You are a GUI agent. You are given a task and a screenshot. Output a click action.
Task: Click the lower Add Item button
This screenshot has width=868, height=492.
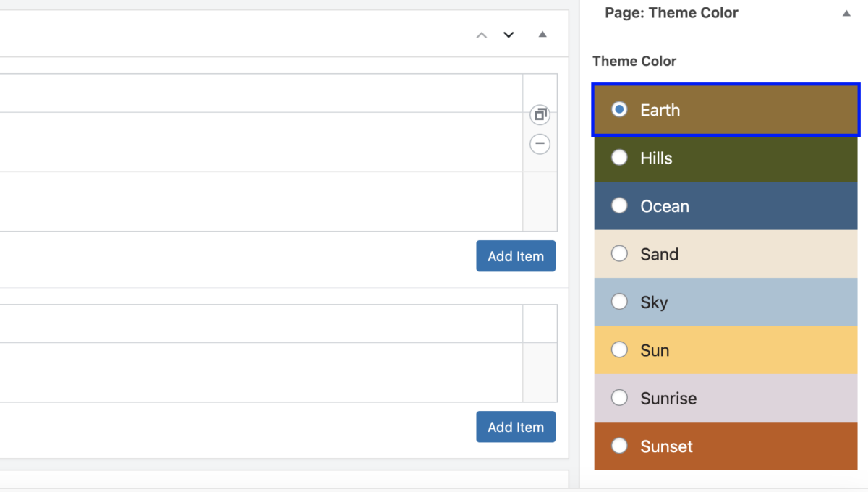coord(515,427)
